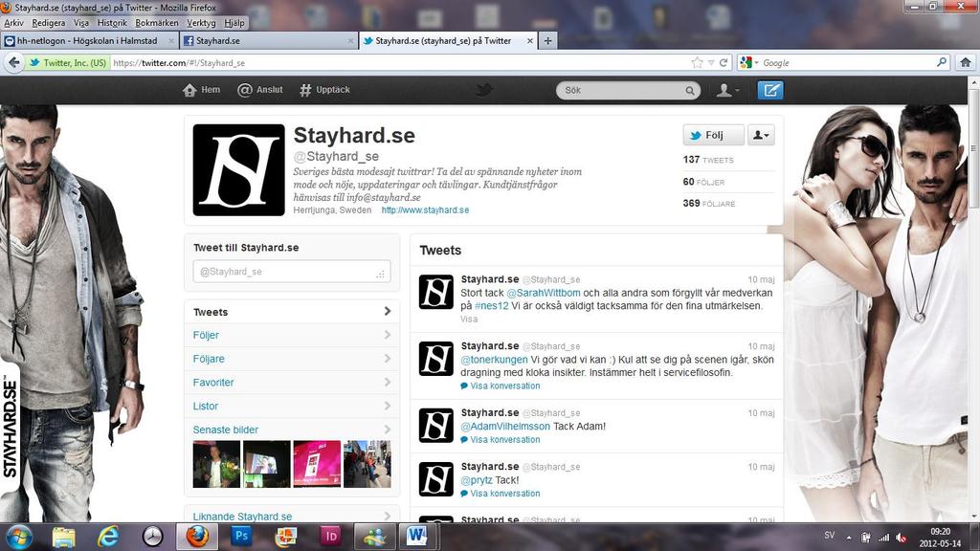Go to Hem home icon in Twitter bar

[189, 90]
